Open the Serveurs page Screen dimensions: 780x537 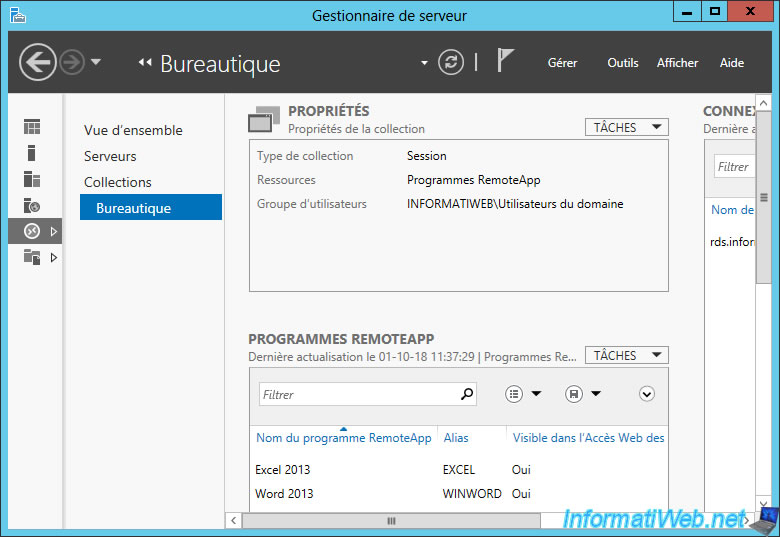[110, 156]
